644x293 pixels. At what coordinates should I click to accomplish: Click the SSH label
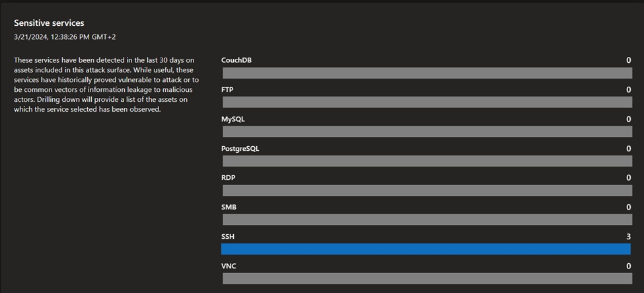point(227,237)
